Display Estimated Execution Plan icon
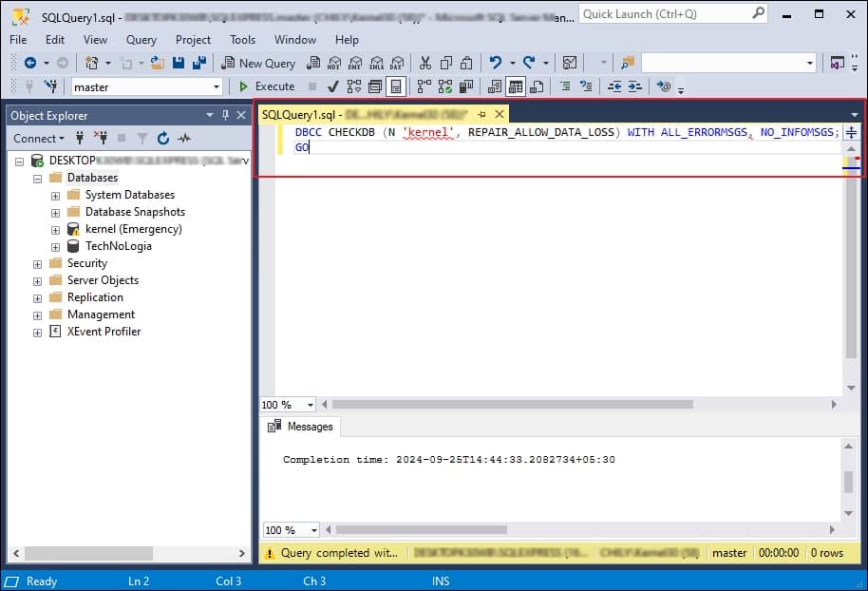Image resolution: width=868 pixels, height=591 pixels. 353,86
